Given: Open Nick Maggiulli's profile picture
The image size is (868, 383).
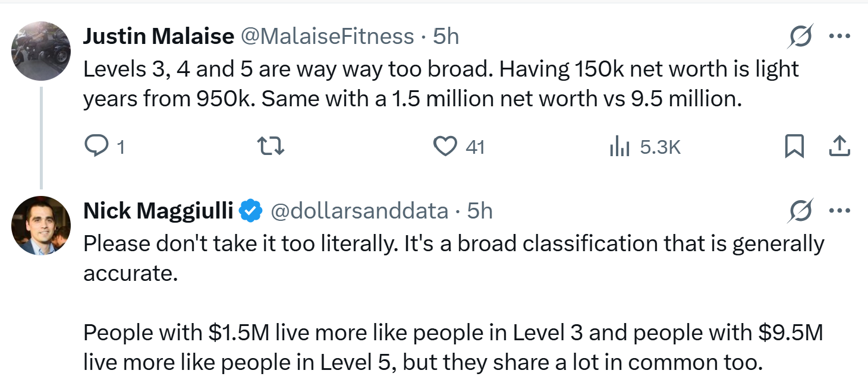Looking at the screenshot, I should tap(41, 225).
